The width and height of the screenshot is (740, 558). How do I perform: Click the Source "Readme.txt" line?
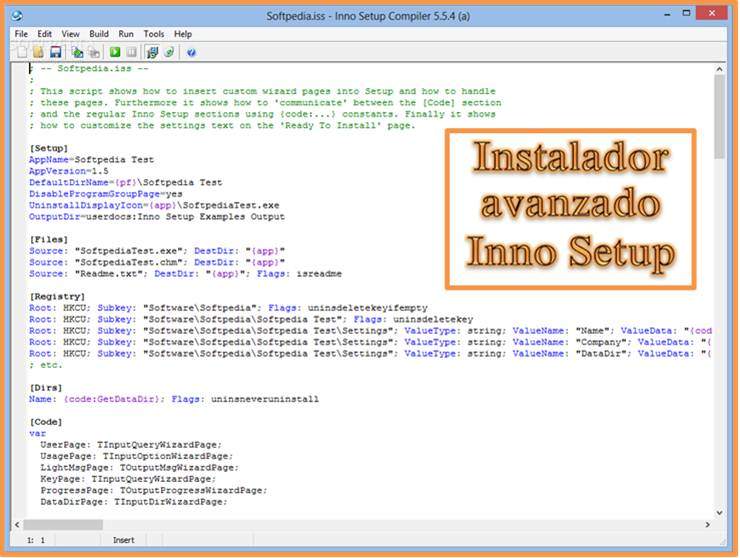185,273
